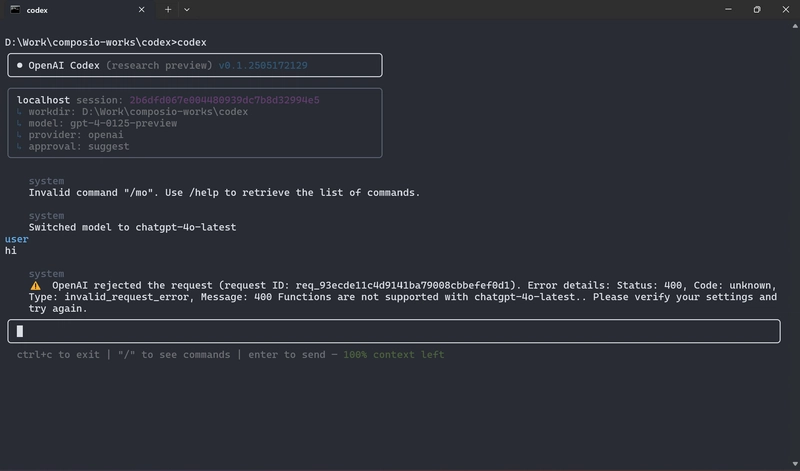Screen dimensions: 800x471
Task: Click 'Type: invalid_request_error' in the error message
Action: point(111,297)
